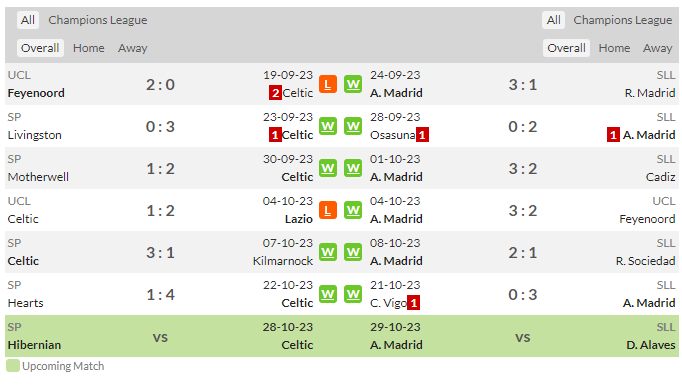Click red card badge 2 beside Celtic

point(275,93)
